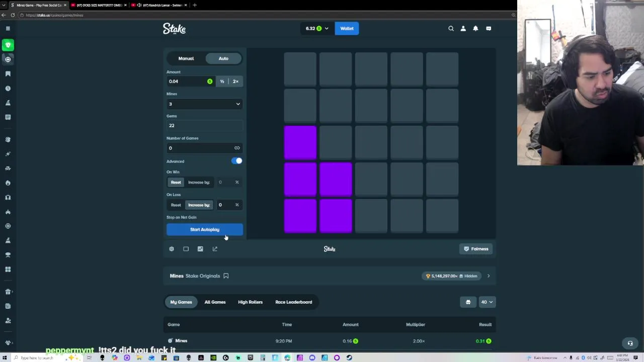Reload the browser page
Viewport: 644px width, 362px height.
(x=13, y=15)
